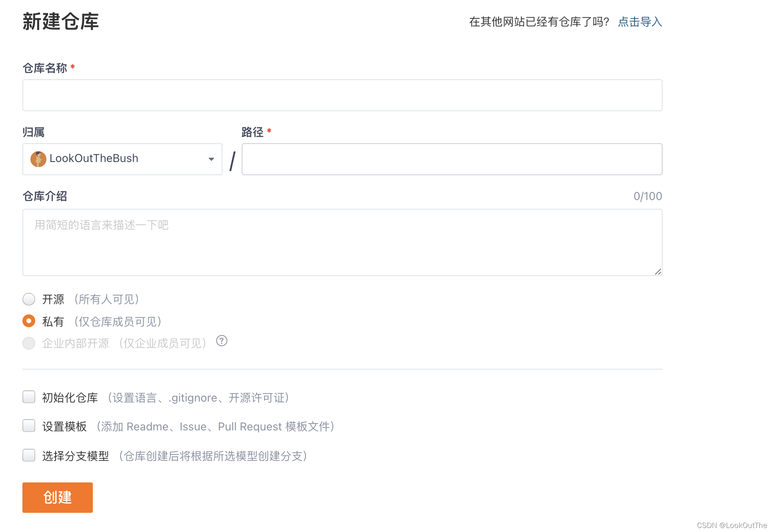
Task: Click the 私有 option label text
Action: [x=53, y=322]
